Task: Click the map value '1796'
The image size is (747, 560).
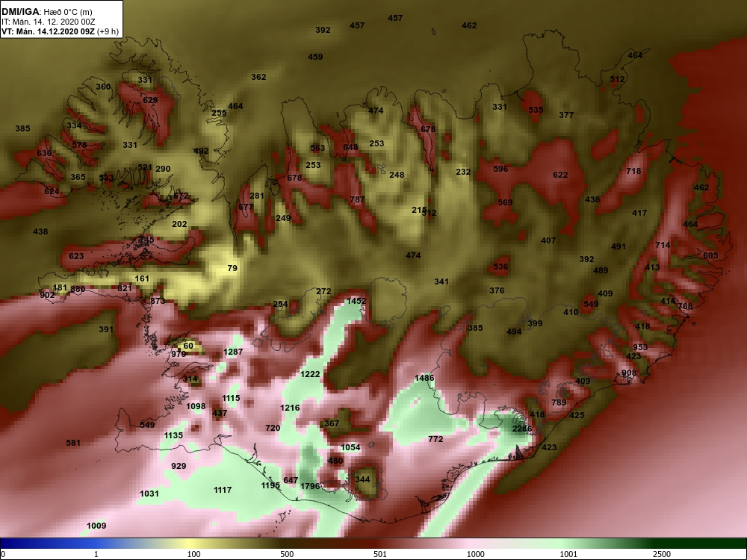Action: click(x=310, y=486)
